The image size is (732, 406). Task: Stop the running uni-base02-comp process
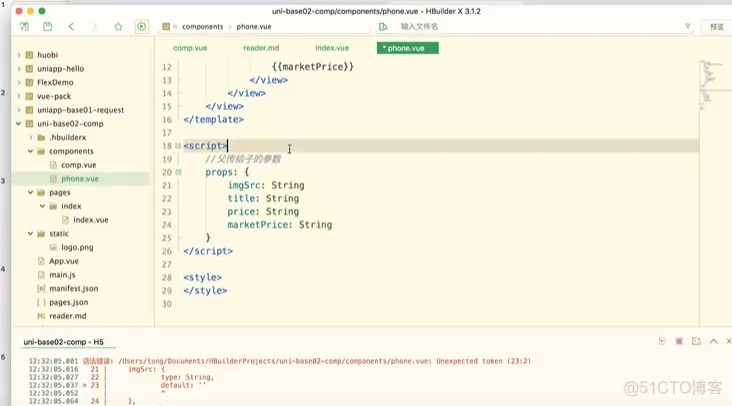point(679,341)
